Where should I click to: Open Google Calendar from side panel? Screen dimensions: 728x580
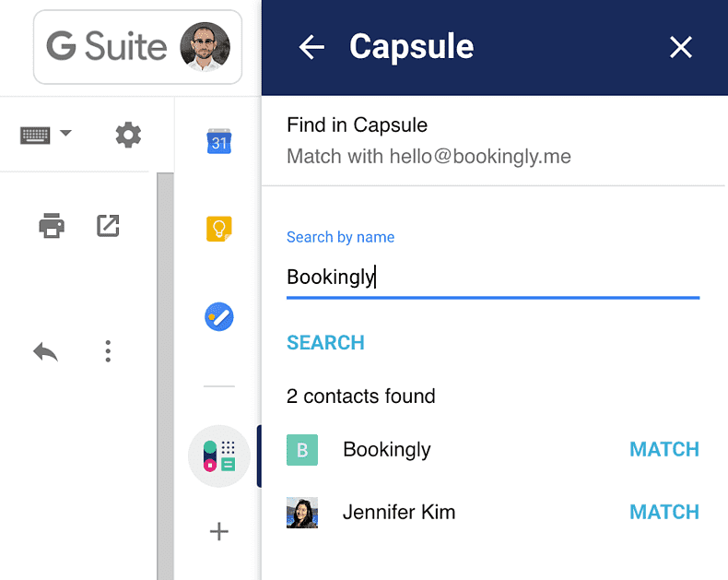coord(219,141)
